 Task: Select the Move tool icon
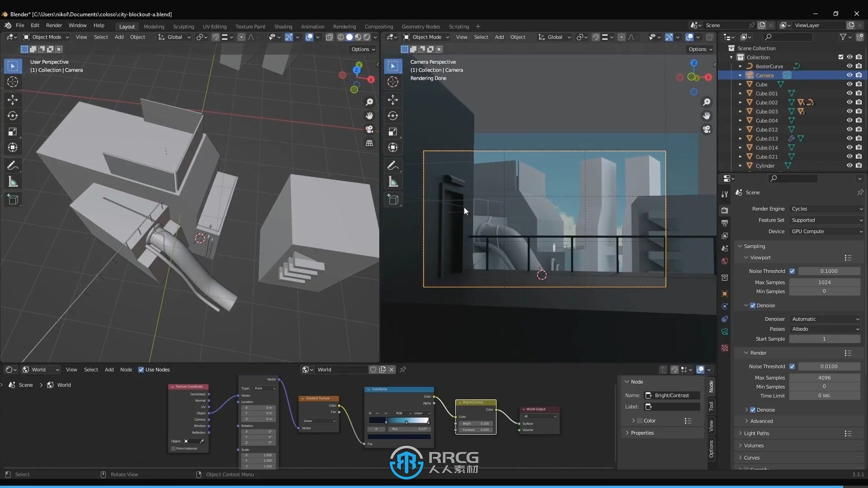tap(13, 99)
